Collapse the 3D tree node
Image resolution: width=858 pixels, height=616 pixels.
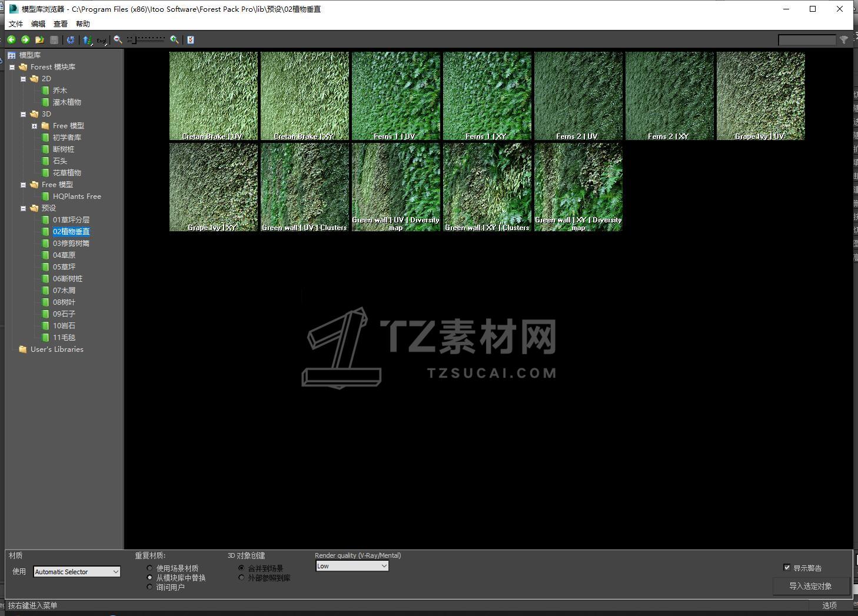coord(23,114)
